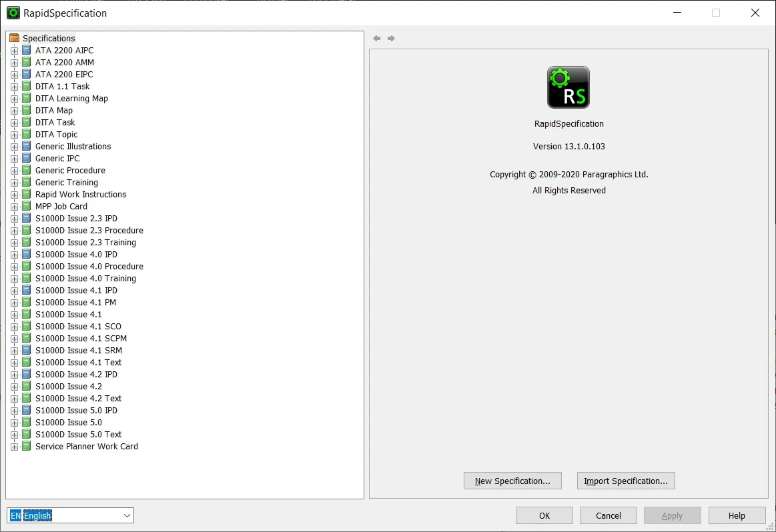Viewport: 776px width, 532px height.
Task: Select S1000D Issue 2.3 Training item
Action: point(85,242)
